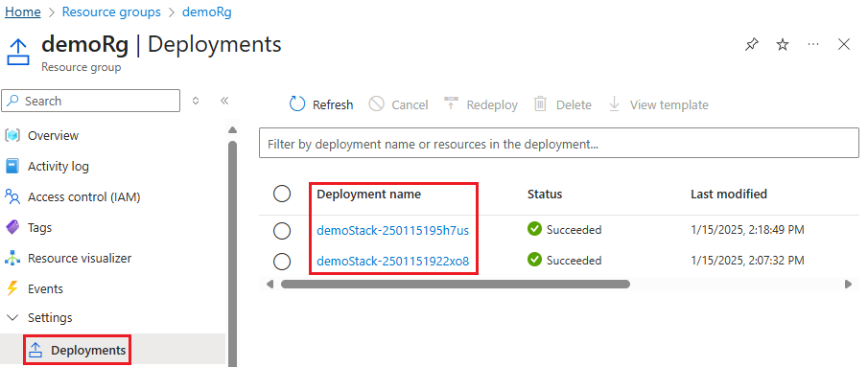Close the Deployments blade
868x367 pixels.
tap(844, 45)
